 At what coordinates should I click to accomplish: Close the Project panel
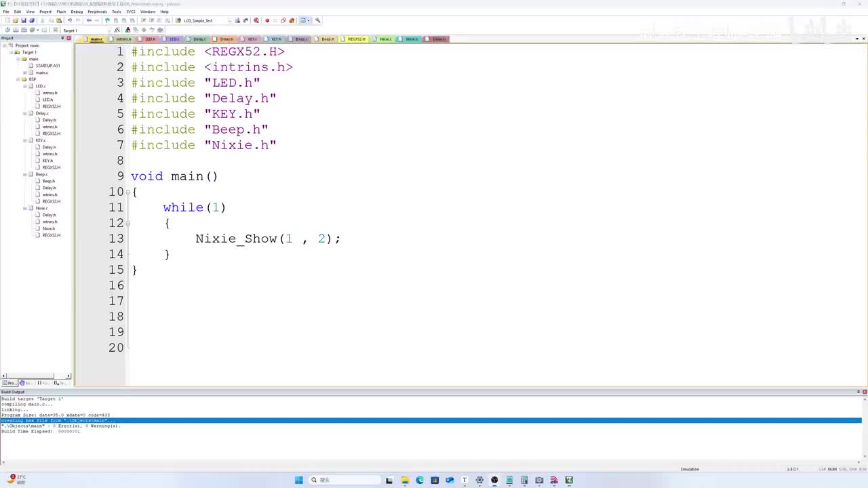click(x=68, y=38)
